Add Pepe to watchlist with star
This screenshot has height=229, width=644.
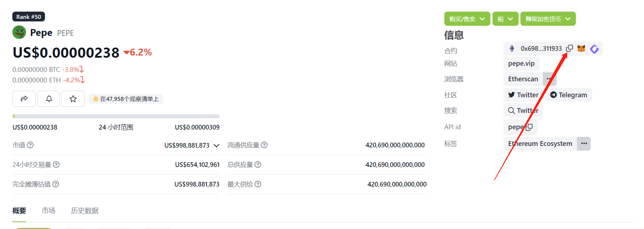coord(73,99)
